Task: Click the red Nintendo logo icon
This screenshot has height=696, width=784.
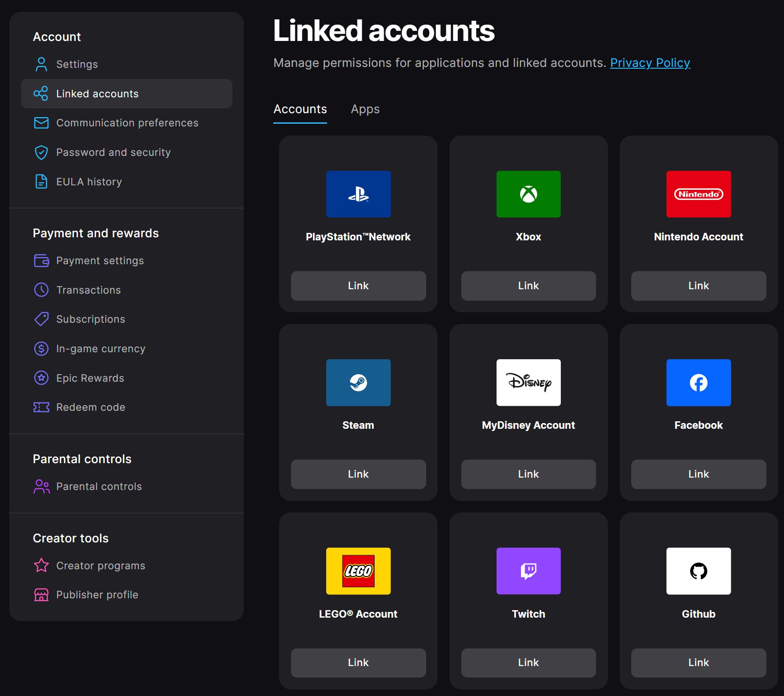Action: 698,194
